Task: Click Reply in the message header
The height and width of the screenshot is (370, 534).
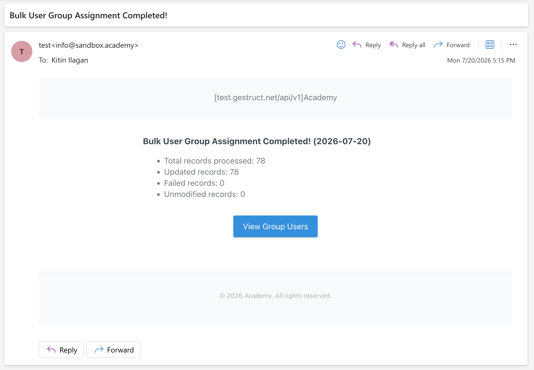Action: (367, 45)
